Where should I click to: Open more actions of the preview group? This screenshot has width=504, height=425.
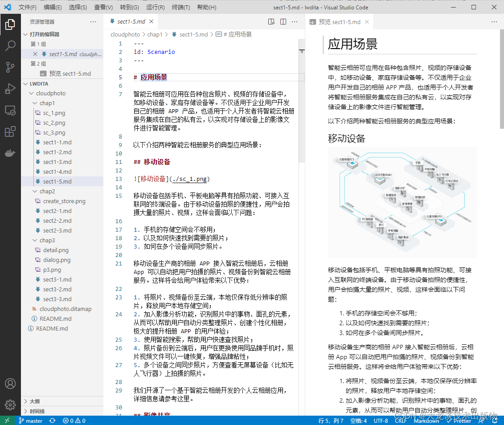[x=494, y=21]
